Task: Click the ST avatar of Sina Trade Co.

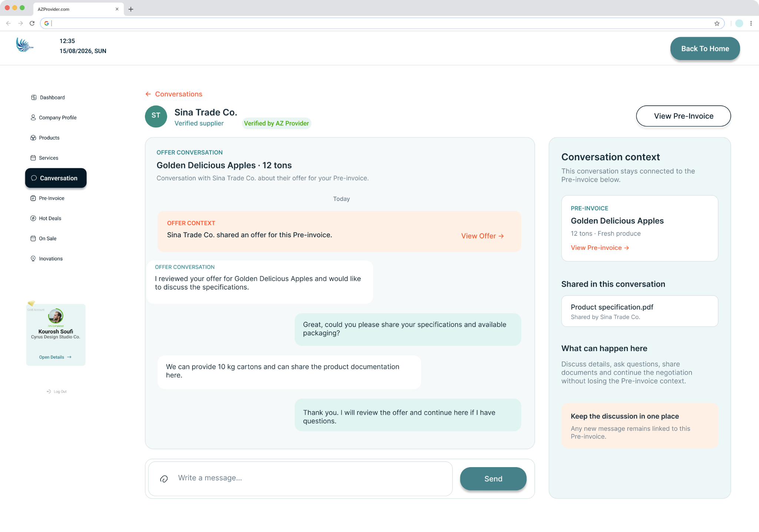Action: pos(156,117)
